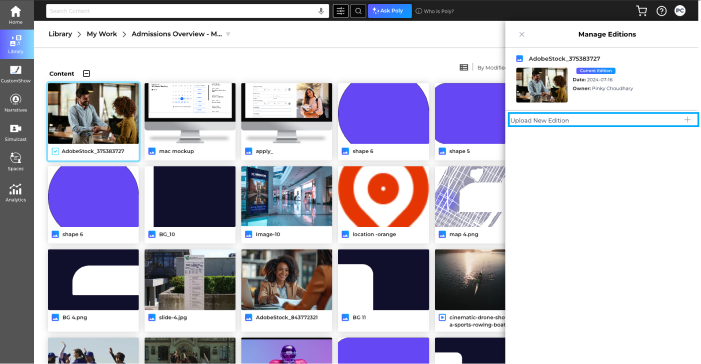
Task: Select the mac mockup thumbnail
Action: coord(190,113)
